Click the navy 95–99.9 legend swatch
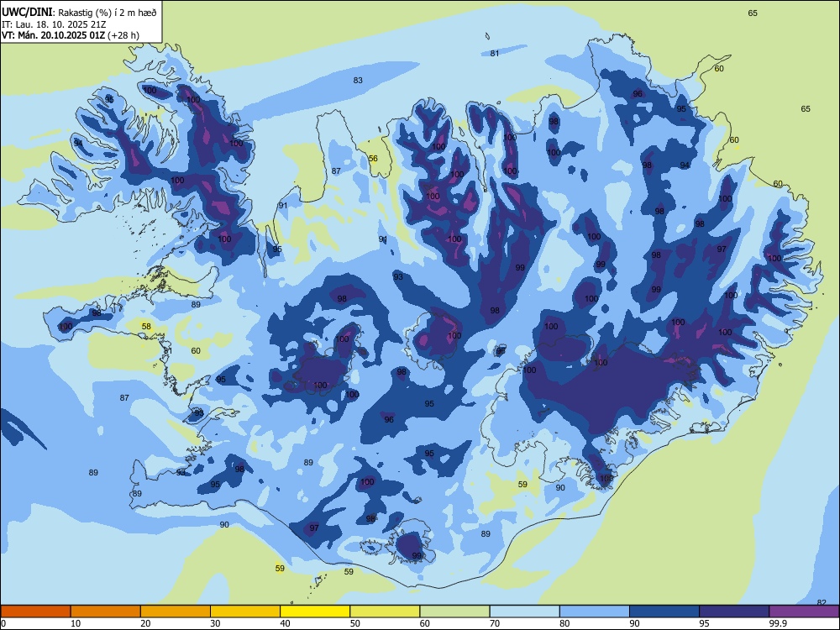 tap(734, 612)
